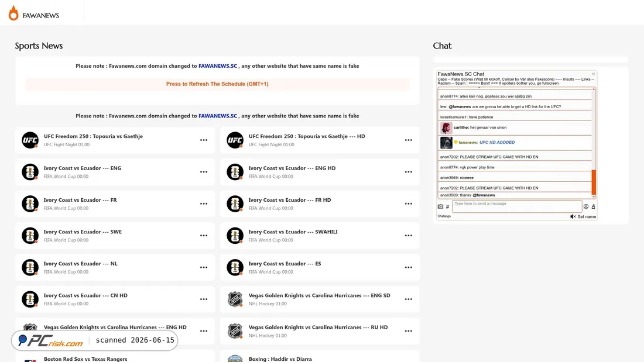Open options dots for Ivory Coast vs Ecuador --- FR HD
Image resolution: width=644 pixels, height=362 pixels.
click(408, 204)
